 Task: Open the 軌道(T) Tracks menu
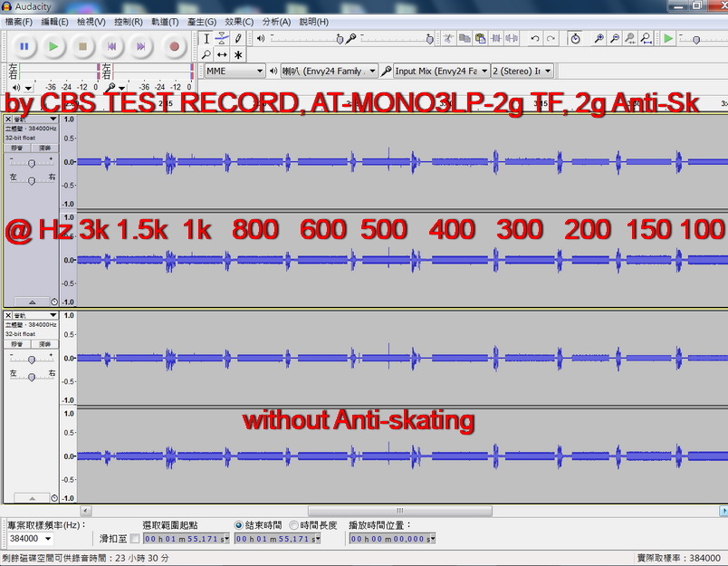[165, 22]
